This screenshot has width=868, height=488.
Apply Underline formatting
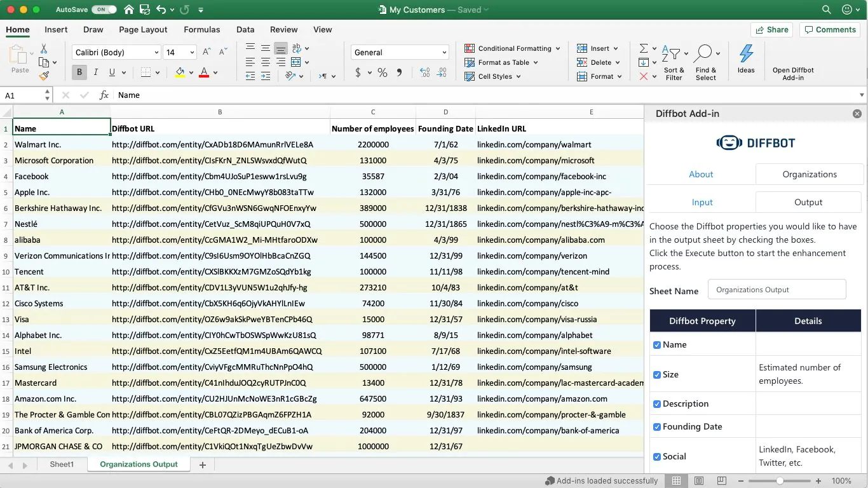point(112,72)
